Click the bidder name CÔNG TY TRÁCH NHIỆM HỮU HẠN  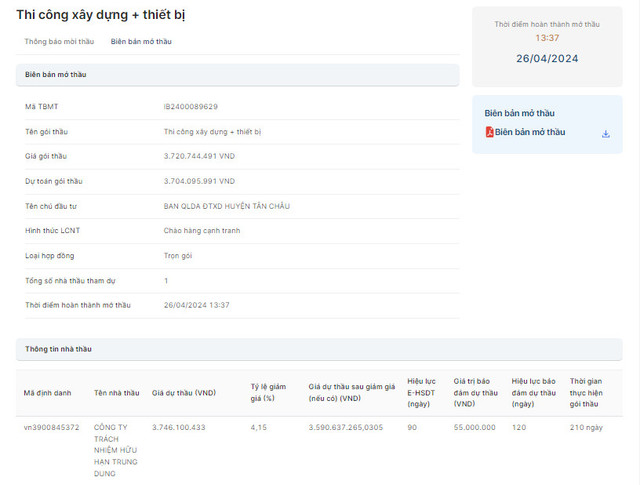tap(115, 450)
